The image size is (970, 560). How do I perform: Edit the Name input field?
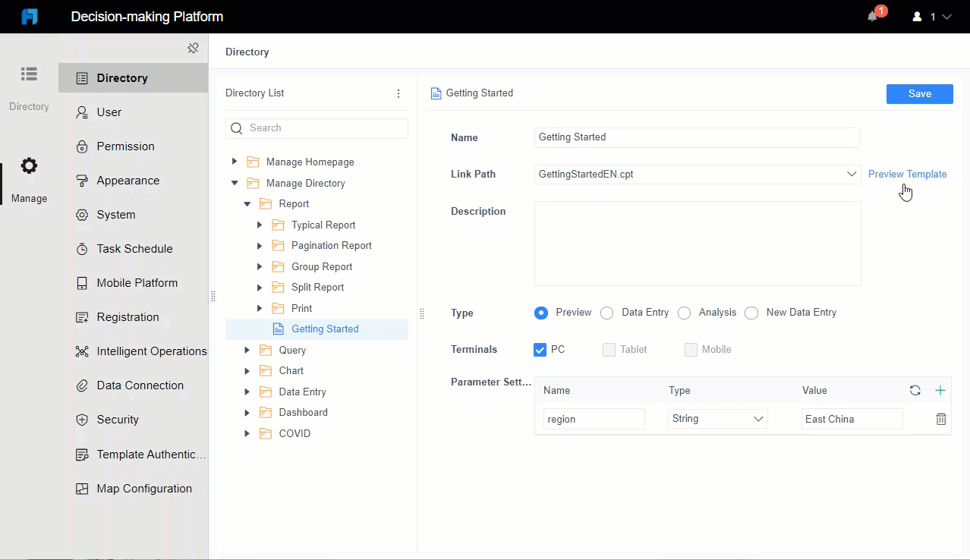coord(697,137)
